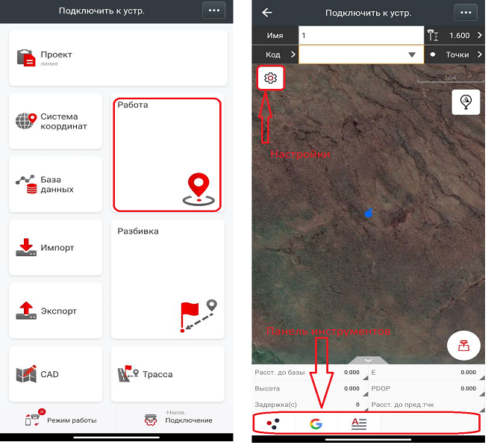Click the text list toolbar icon
This screenshot has width=494, height=448.
pos(359,423)
